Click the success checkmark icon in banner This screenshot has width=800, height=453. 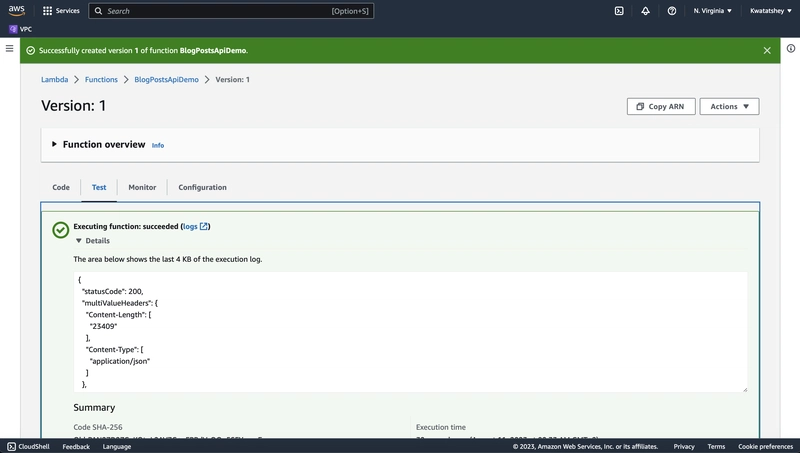tap(31, 51)
